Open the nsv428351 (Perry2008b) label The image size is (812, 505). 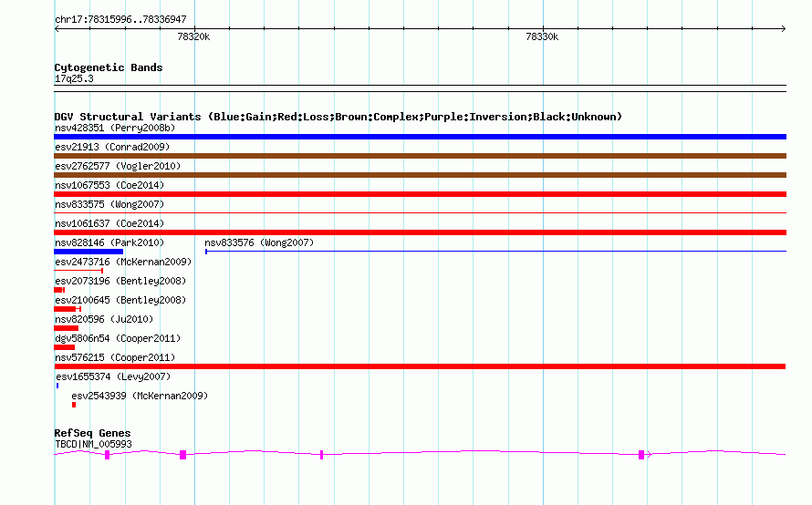click(x=115, y=128)
